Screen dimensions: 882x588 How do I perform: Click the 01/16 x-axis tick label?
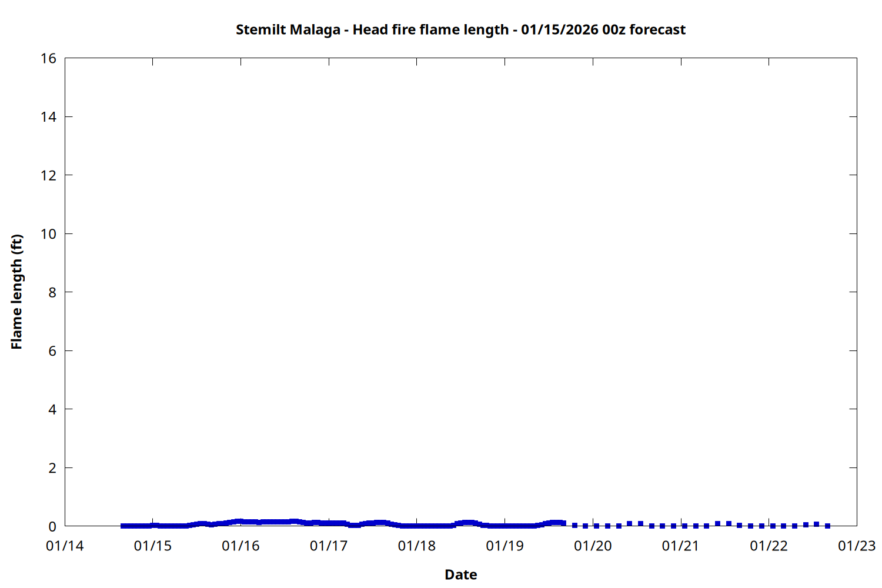(x=240, y=546)
